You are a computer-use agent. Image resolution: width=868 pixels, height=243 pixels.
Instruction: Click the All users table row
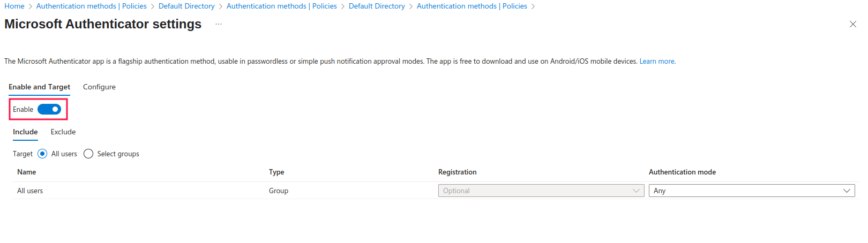pos(436,191)
